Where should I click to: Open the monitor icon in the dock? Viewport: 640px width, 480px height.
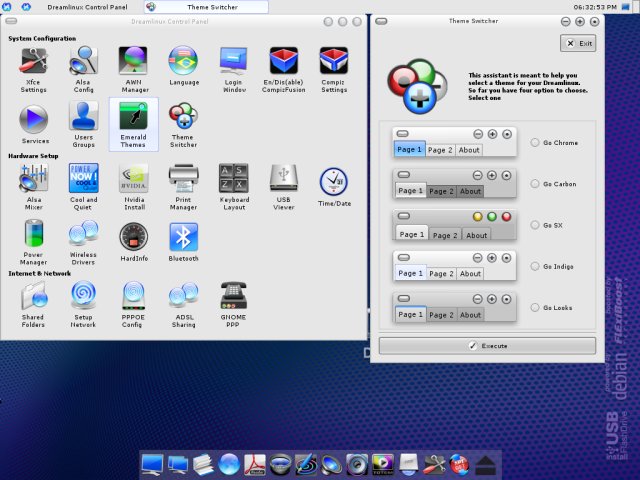[152, 464]
